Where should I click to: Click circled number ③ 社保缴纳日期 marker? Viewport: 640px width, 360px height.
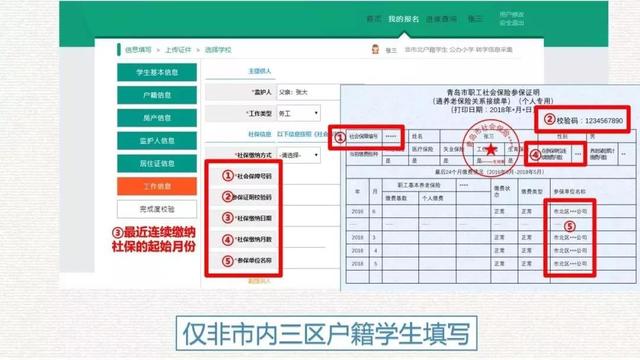click(228, 218)
